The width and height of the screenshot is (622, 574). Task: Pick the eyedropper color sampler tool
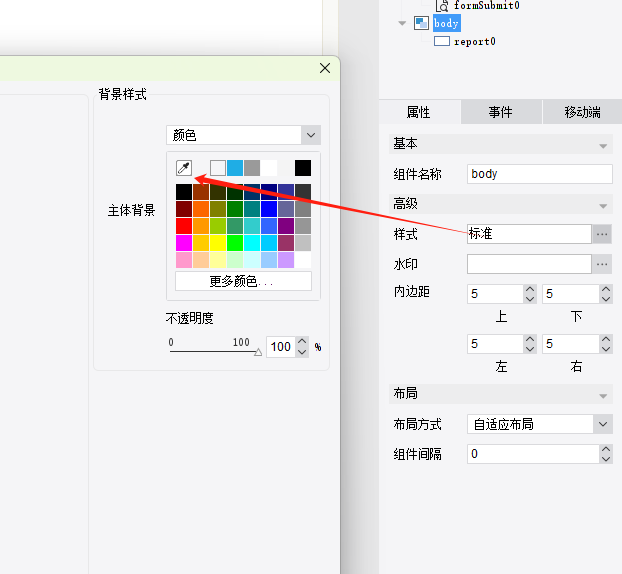coord(184,168)
